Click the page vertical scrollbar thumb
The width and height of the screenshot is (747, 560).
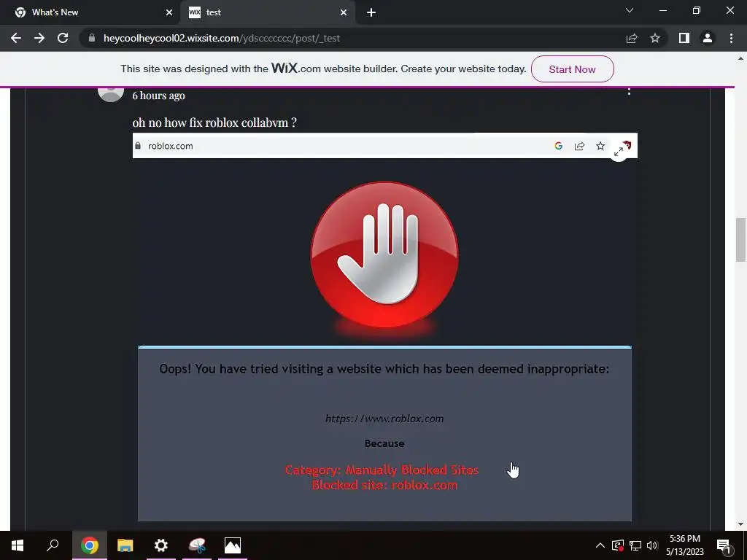[x=740, y=239]
